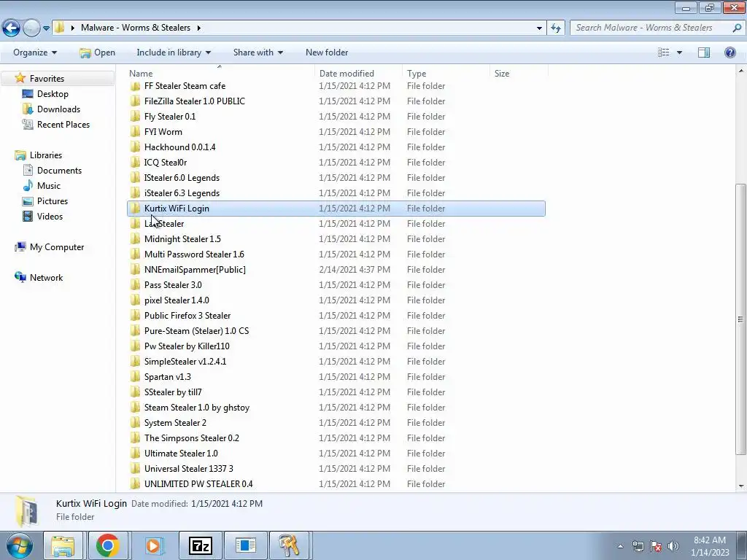
Task: Click the Open toolbar button
Action: tap(97, 52)
